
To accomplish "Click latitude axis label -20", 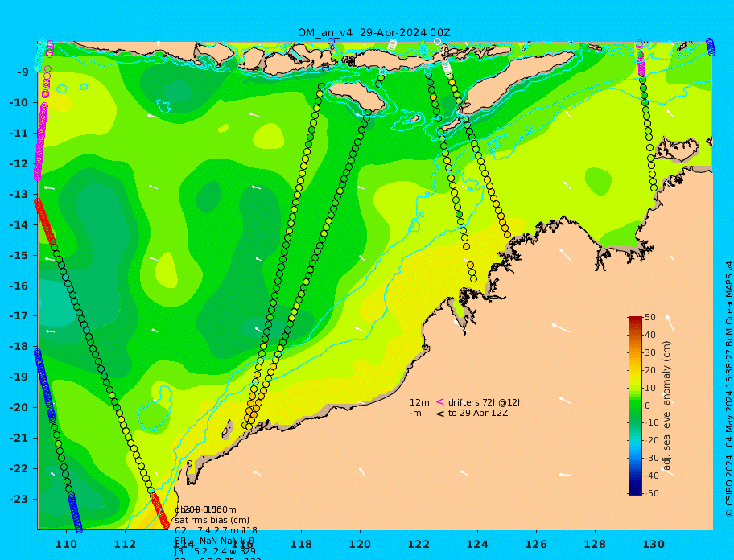I will coord(19,407).
